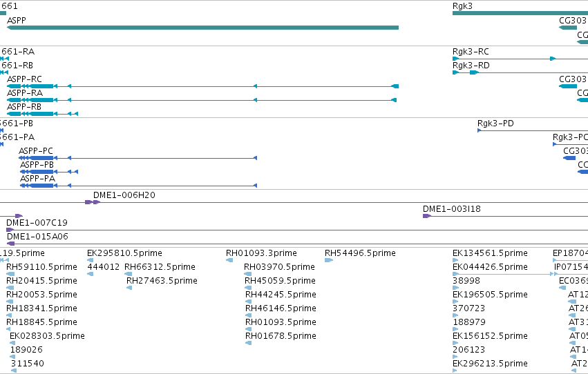Click the ASPP-RB transcript feature
588x374 pixels.
[42, 114]
